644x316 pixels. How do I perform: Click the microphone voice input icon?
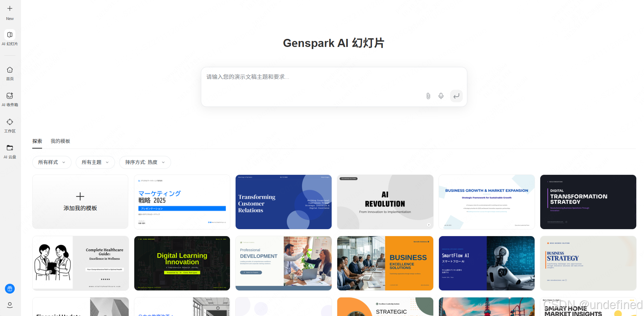pos(441,96)
